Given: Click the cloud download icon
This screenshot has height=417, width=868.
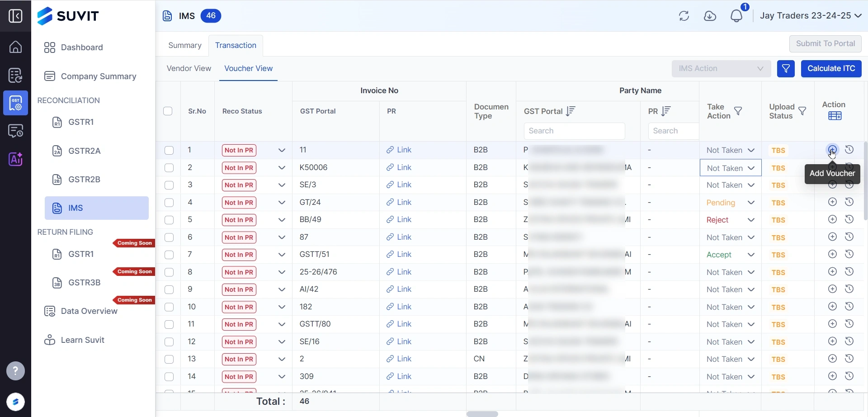Looking at the screenshot, I should coord(710,16).
